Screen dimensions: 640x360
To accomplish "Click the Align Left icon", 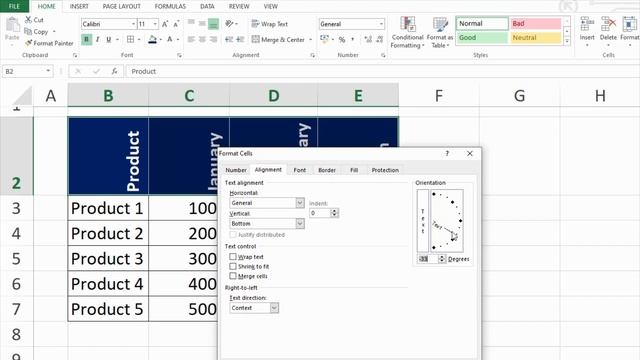I will pyautogui.click(x=191, y=39).
